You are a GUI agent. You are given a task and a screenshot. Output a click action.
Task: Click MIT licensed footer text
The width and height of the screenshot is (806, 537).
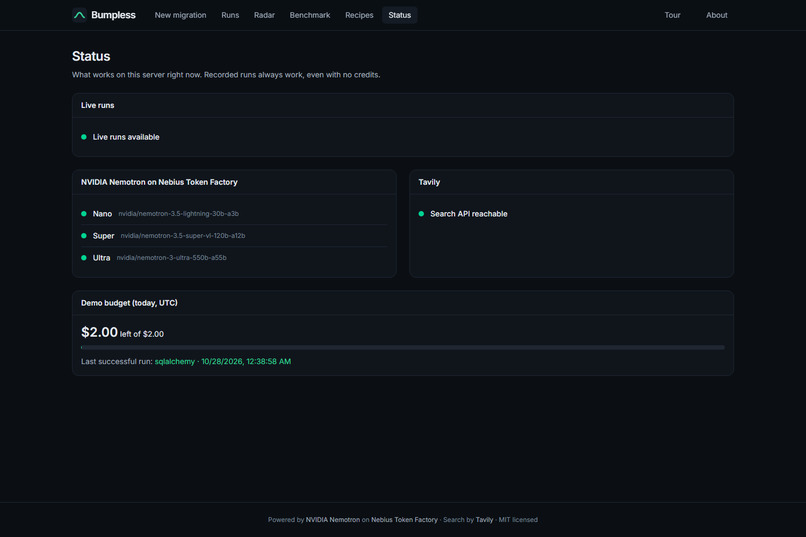pyautogui.click(x=518, y=520)
